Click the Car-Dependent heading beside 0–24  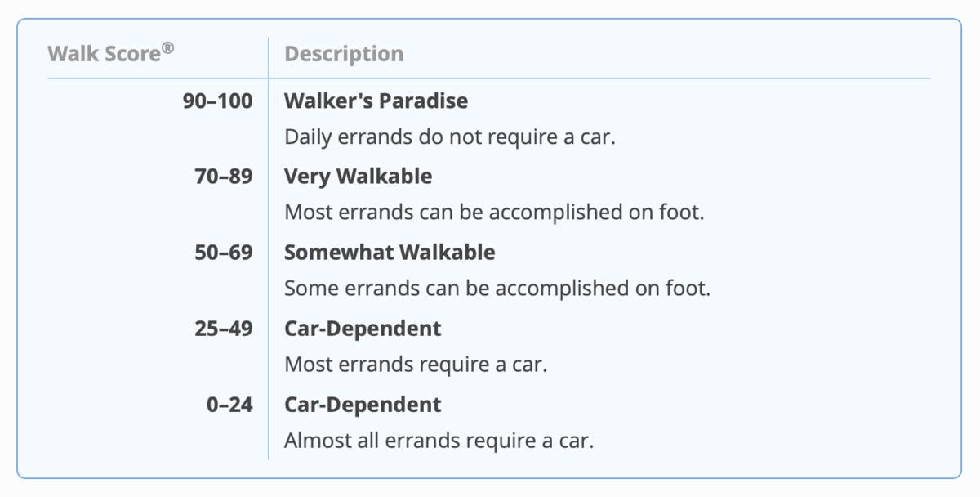click(x=363, y=405)
